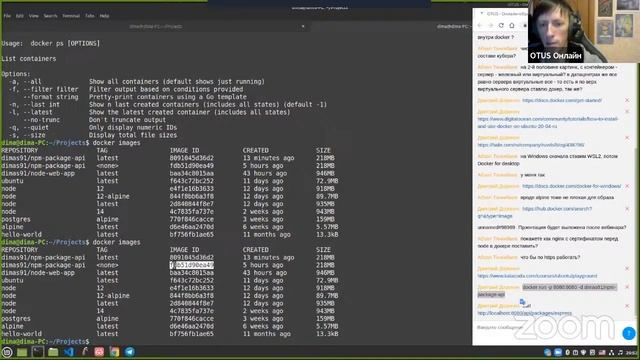Open the Files folder icon in taskbar
The height and width of the screenshot is (360, 640).
coord(53,352)
